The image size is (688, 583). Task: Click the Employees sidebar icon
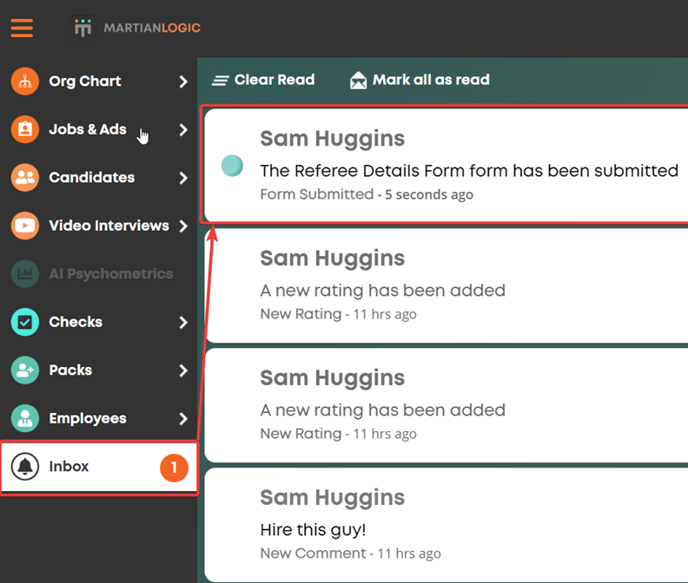(x=25, y=418)
